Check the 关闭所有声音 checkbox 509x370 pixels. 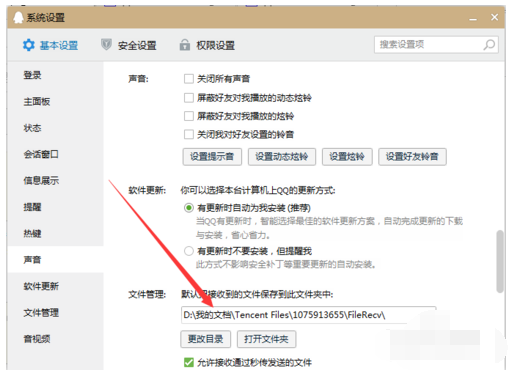(189, 79)
